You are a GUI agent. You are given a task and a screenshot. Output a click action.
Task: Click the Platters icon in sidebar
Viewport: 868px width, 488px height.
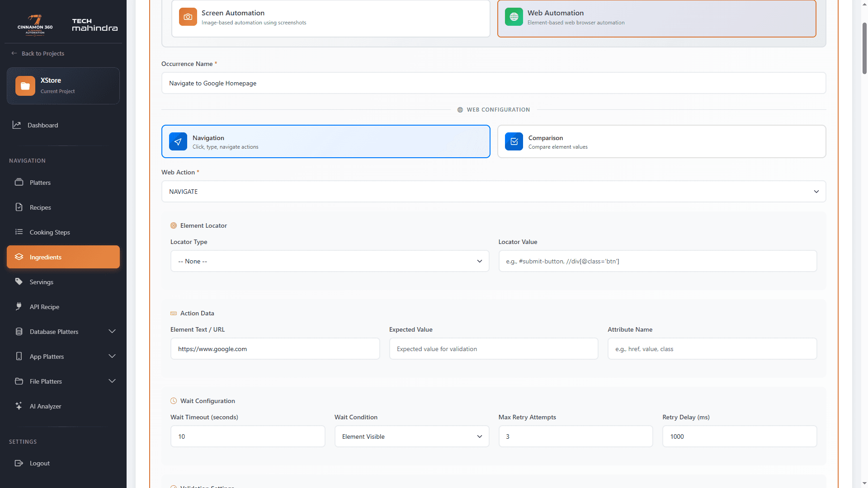[x=19, y=182]
